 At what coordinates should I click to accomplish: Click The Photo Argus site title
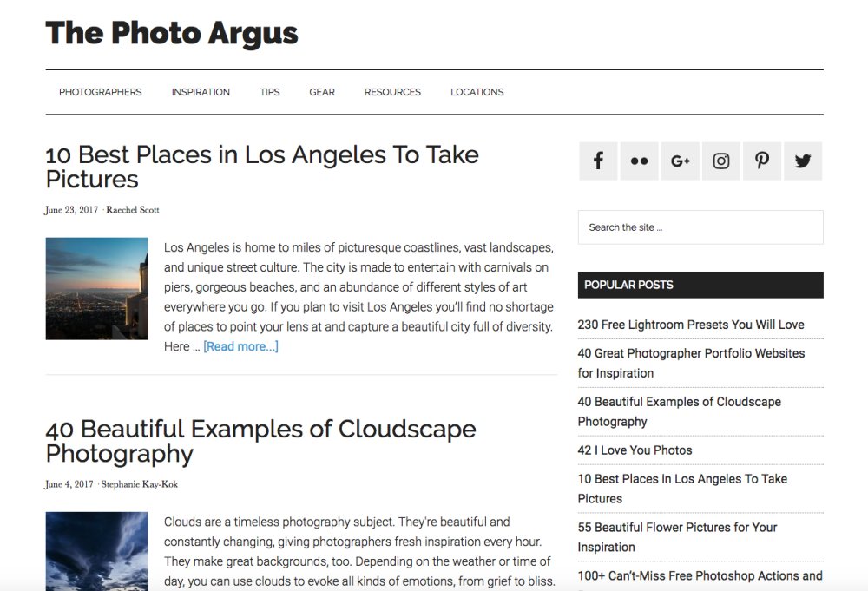(x=172, y=33)
